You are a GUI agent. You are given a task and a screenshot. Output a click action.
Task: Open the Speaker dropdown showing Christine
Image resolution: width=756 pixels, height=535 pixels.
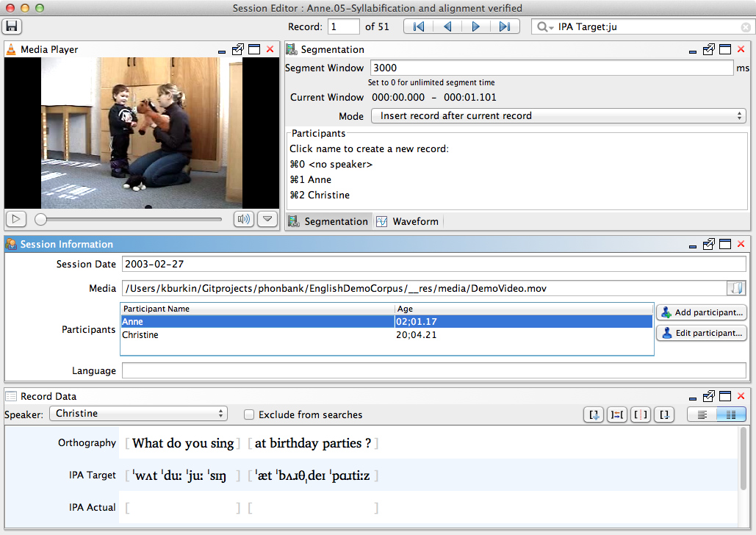[138, 414]
